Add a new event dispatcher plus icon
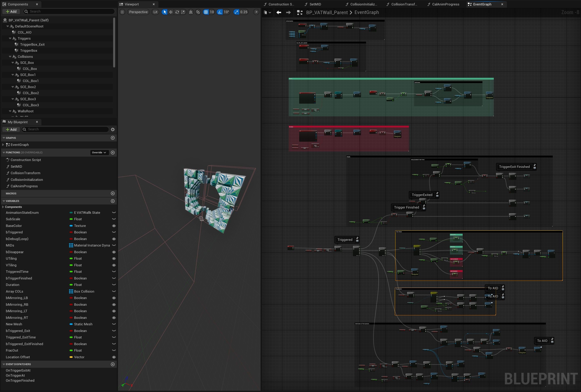 pyautogui.click(x=113, y=364)
